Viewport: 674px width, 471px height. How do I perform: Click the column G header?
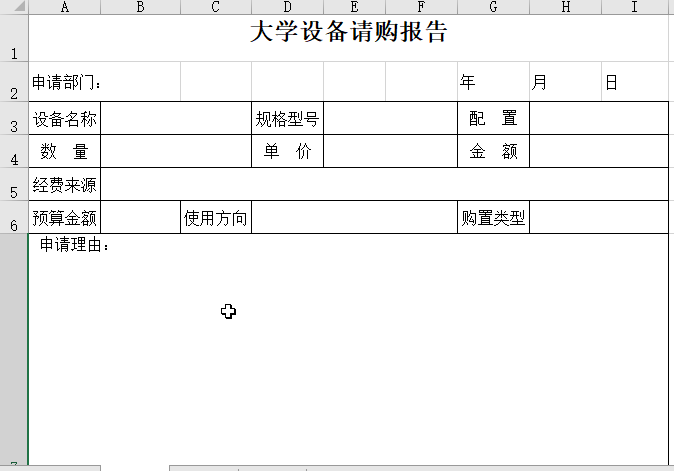[x=493, y=7]
